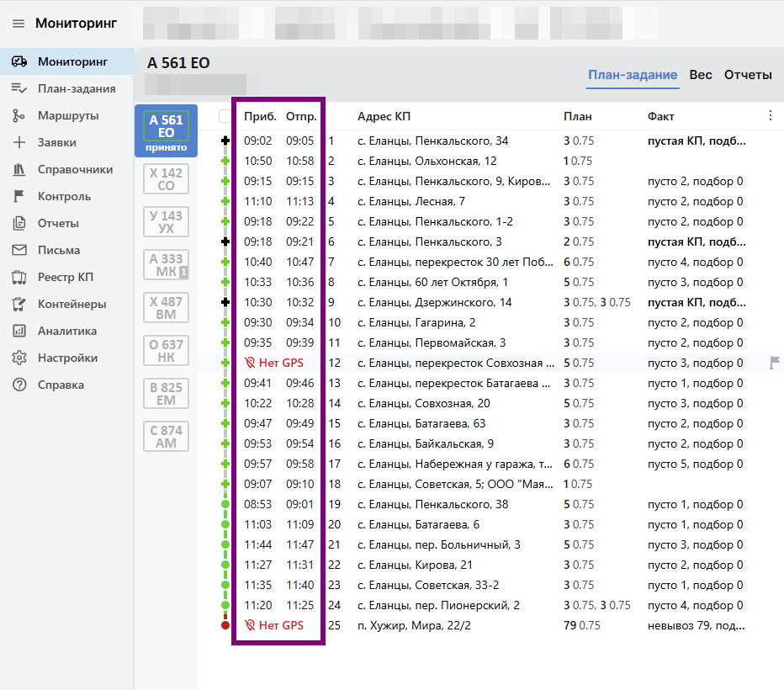Click the flag icon on row 12

point(775,363)
